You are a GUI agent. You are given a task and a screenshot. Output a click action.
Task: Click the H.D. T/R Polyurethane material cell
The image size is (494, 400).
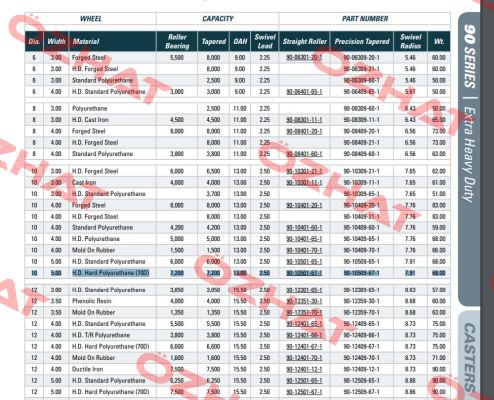(101, 335)
